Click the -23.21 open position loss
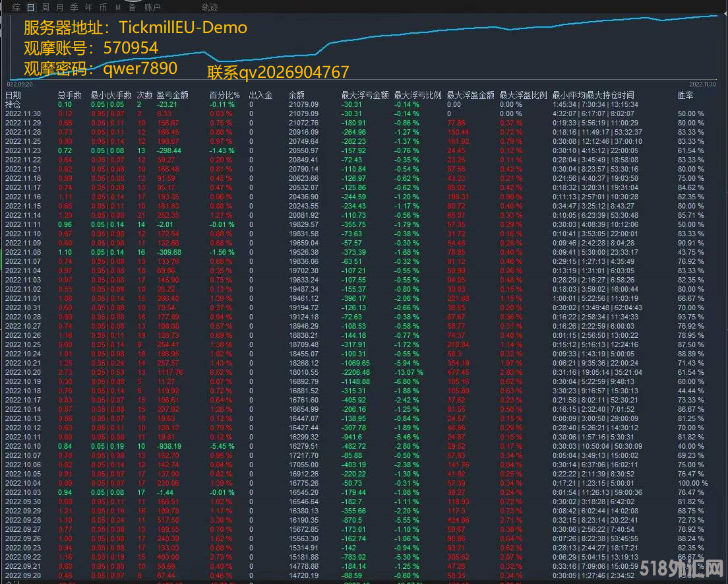This screenshot has height=584, width=728. coord(167,104)
